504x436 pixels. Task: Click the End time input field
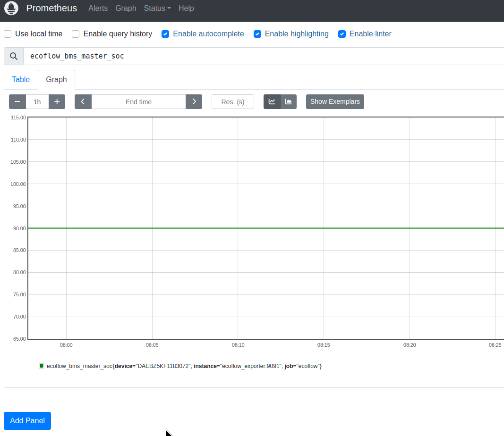click(138, 102)
